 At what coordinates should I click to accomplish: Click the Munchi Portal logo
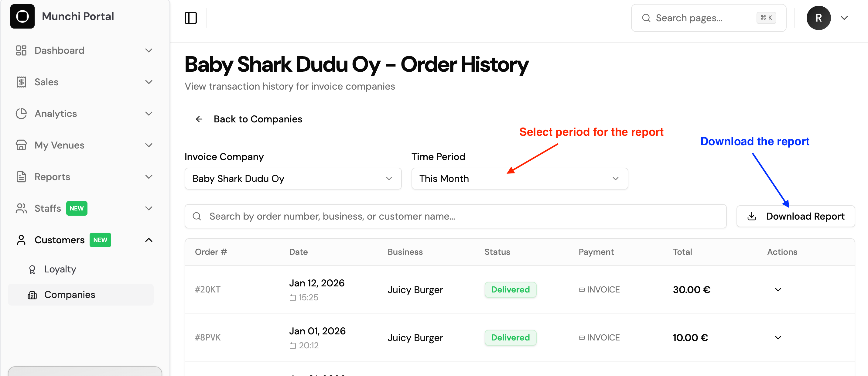[22, 16]
